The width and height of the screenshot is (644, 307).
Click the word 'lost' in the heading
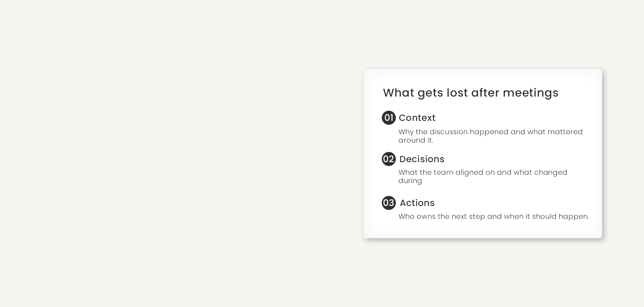tap(457, 93)
